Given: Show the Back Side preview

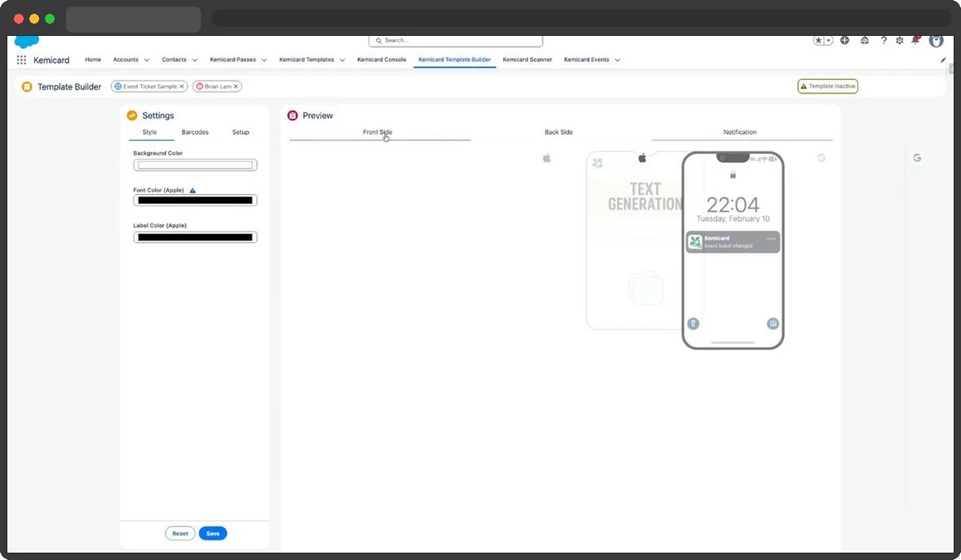Looking at the screenshot, I should pos(558,132).
